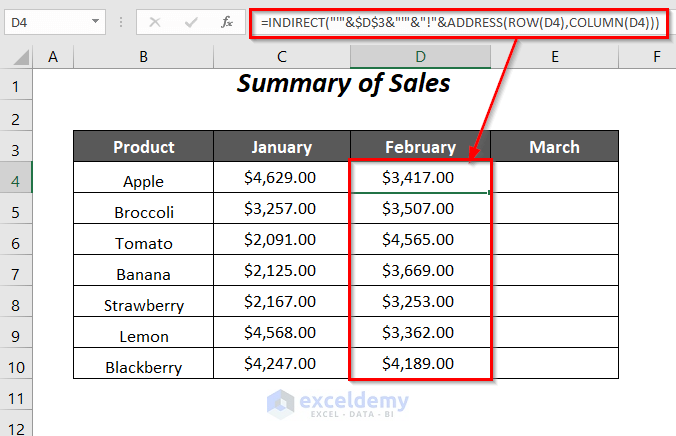Select column B header
Viewport: 676px width, 436px height.
pyautogui.click(x=143, y=58)
